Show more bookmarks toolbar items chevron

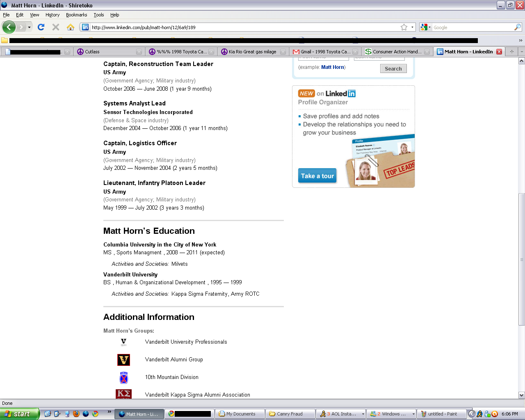click(520, 40)
